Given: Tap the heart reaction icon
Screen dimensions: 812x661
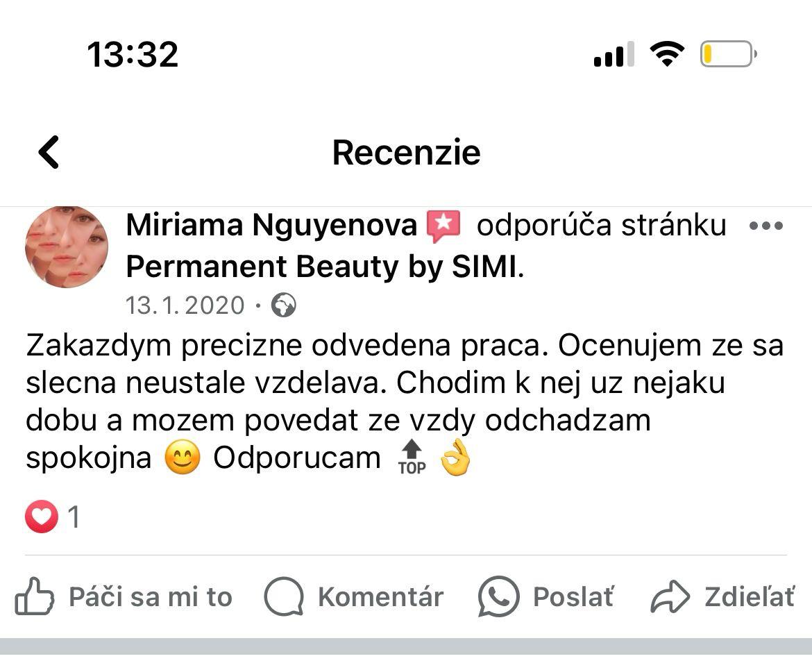Looking at the screenshot, I should pos(42,517).
